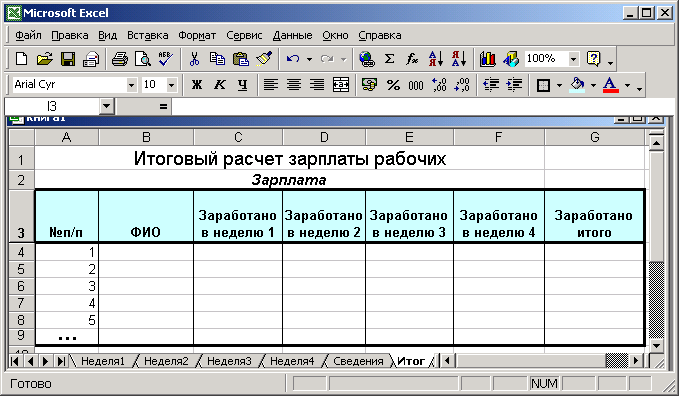This screenshot has height=396, width=679.
Task: Apply borders with the border button
Action: coord(543,84)
